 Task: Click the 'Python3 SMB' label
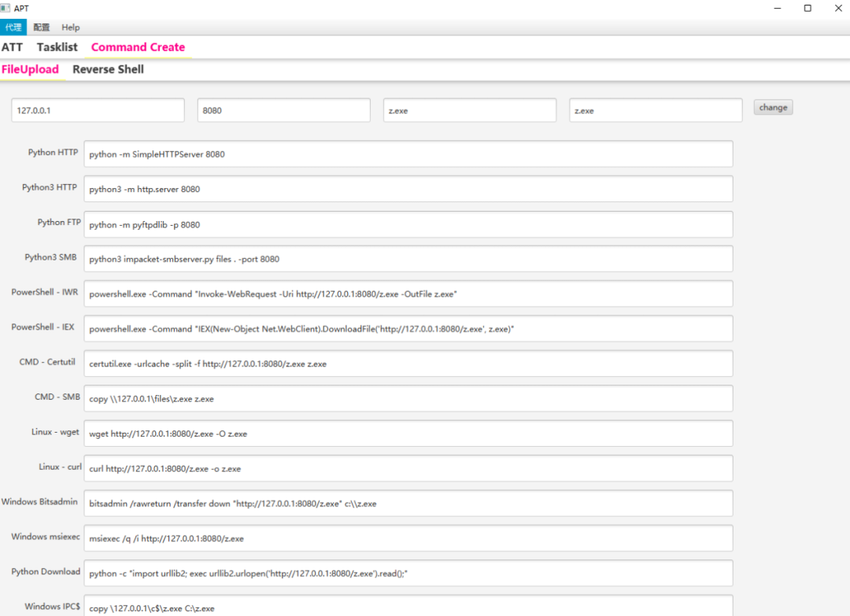coord(50,256)
